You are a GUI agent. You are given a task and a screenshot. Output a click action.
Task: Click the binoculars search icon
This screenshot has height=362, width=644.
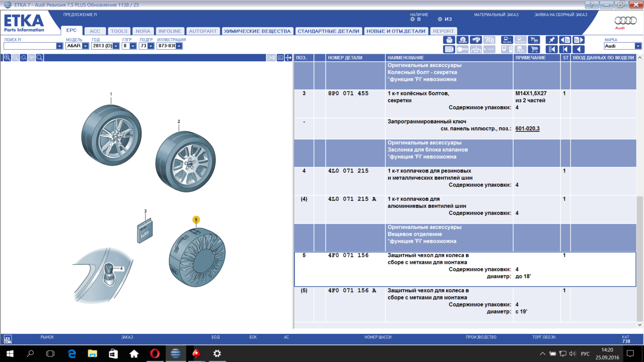coord(476,40)
